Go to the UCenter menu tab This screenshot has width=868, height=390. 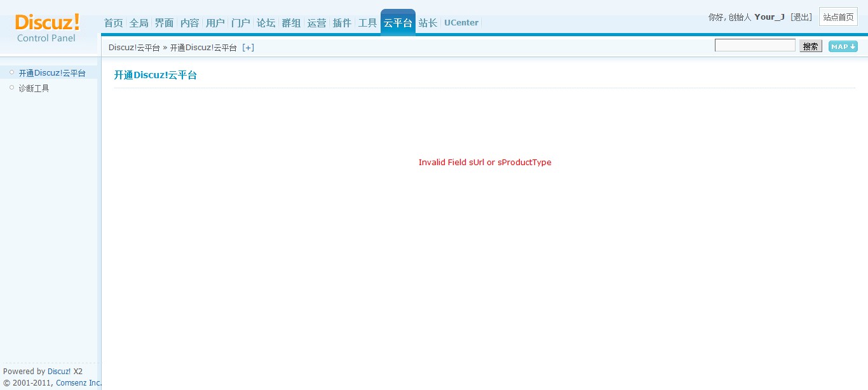tap(461, 23)
